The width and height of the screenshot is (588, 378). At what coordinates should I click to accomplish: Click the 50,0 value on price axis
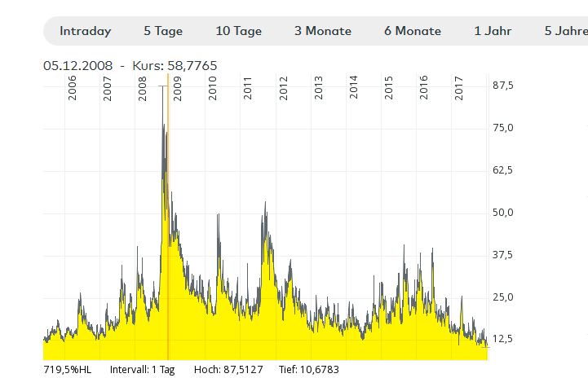[x=503, y=213]
